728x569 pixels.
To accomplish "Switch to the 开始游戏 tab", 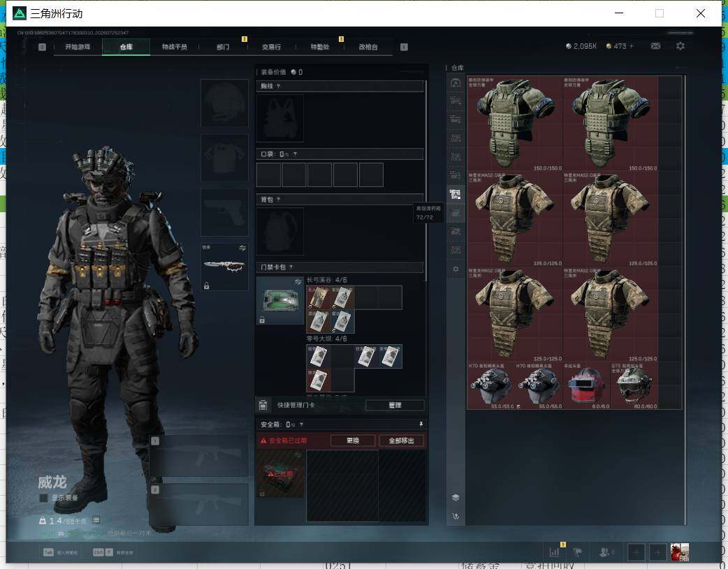I will coord(78,47).
